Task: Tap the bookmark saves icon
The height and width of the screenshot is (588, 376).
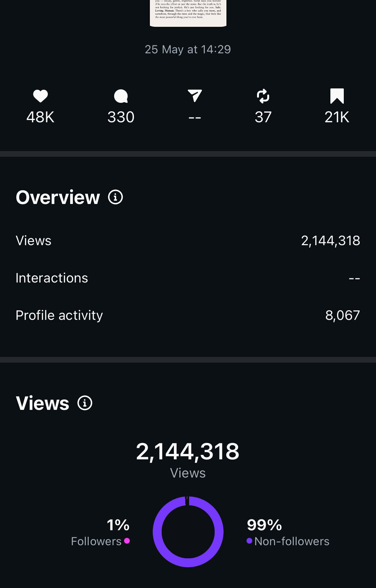Action: [337, 96]
